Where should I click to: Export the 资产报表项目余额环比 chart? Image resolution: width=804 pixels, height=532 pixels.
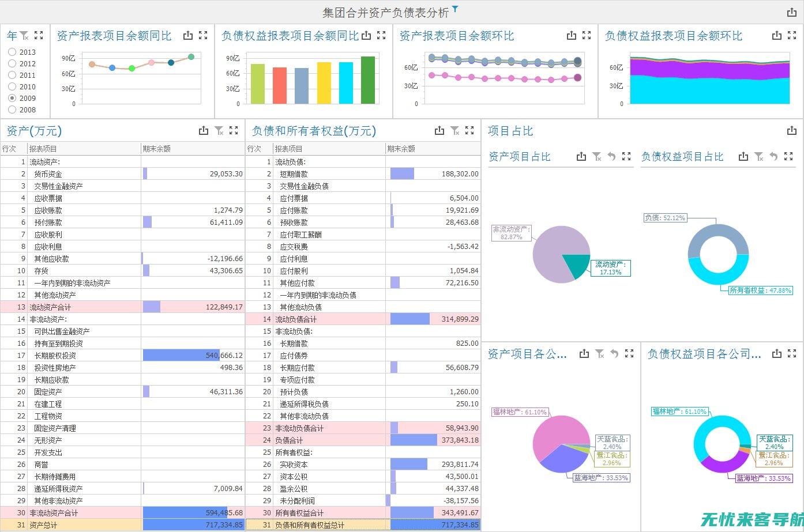572,35
